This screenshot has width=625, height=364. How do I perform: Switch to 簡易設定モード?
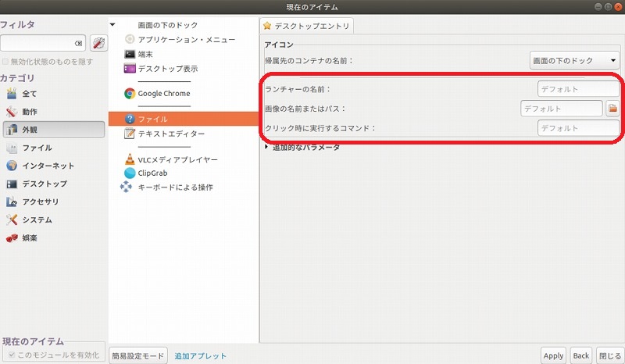click(x=138, y=355)
